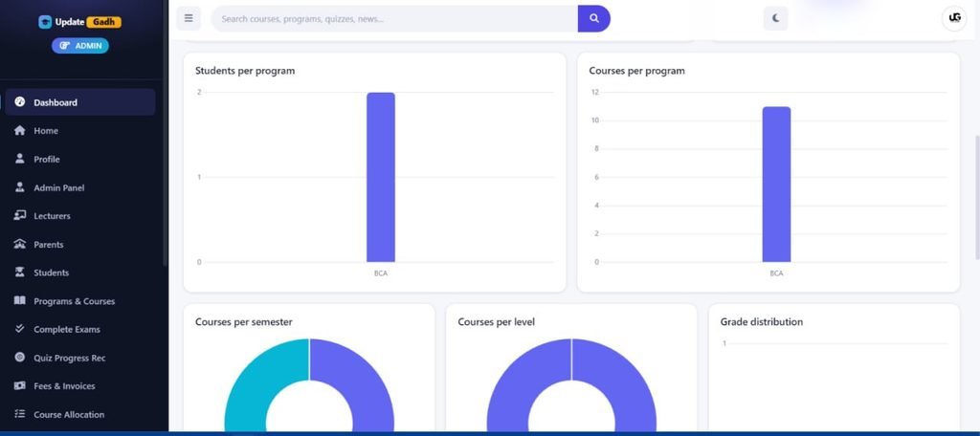Click the Programs & Courses book icon

point(19,301)
